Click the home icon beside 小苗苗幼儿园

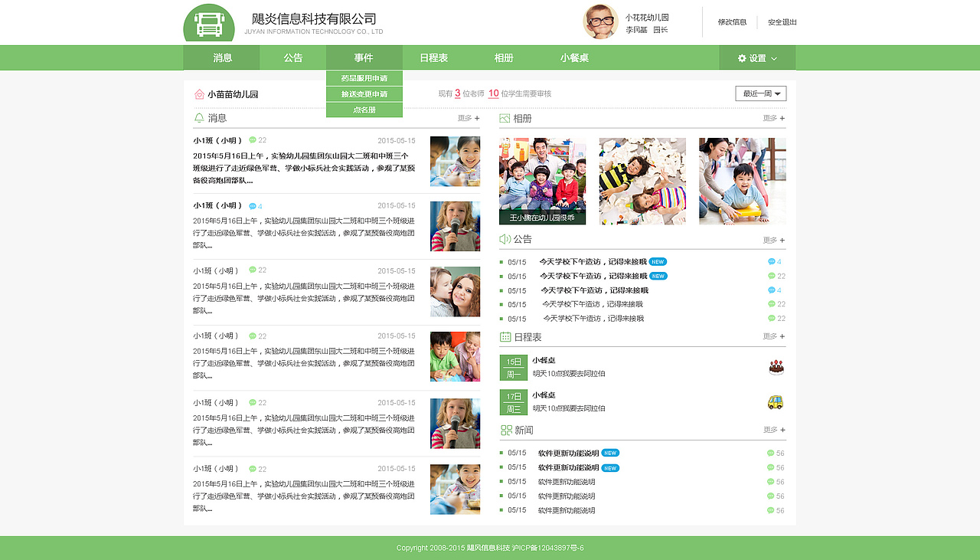point(199,94)
